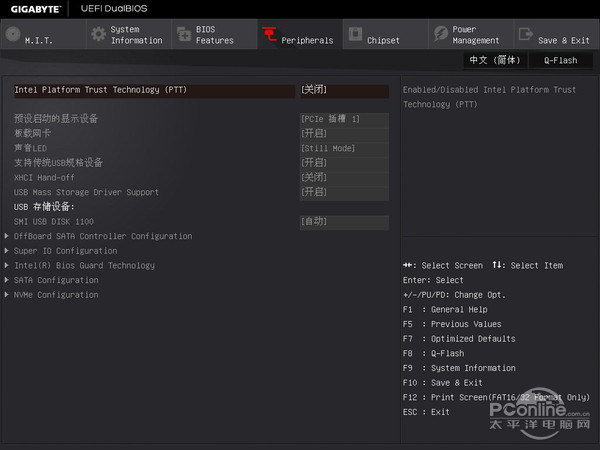Select USB Mass Storage Driver Support label

[86, 192]
